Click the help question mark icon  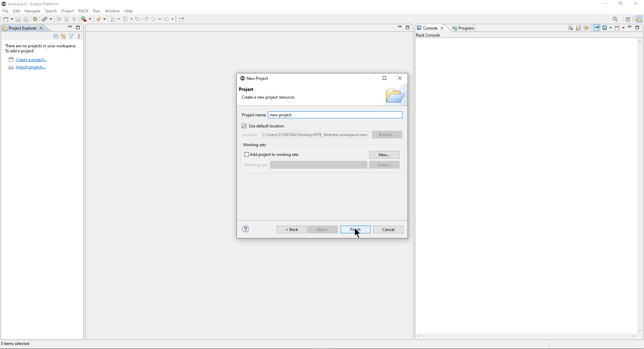pyautogui.click(x=246, y=229)
